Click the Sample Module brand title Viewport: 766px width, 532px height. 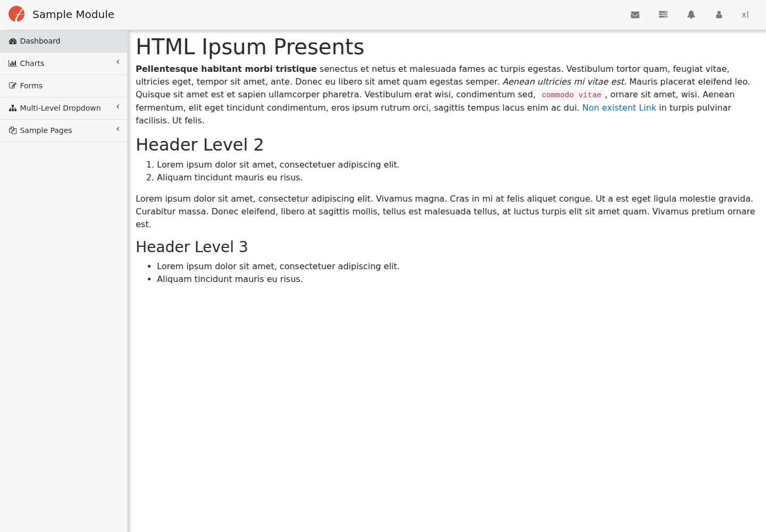(x=73, y=14)
